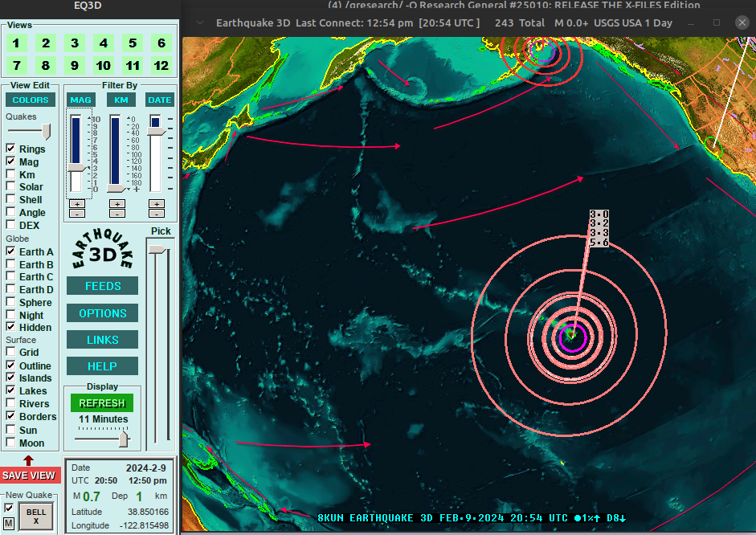756x535 pixels.
Task: Click the red SAVE VIEW button
Action: 30,476
